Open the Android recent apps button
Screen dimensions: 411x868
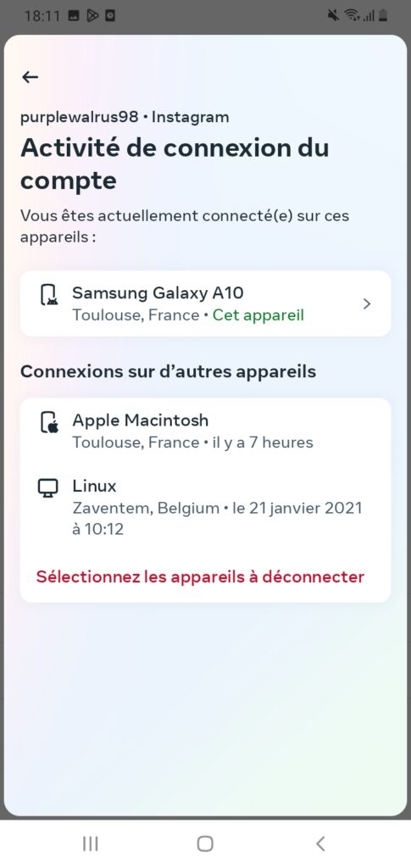pyautogui.click(x=90, y=843)
